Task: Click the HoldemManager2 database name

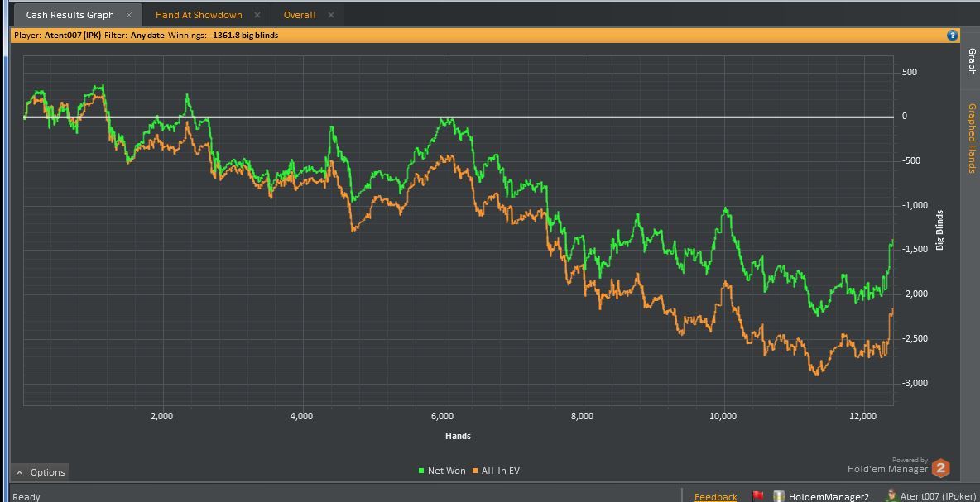Action: click(829, 497)
